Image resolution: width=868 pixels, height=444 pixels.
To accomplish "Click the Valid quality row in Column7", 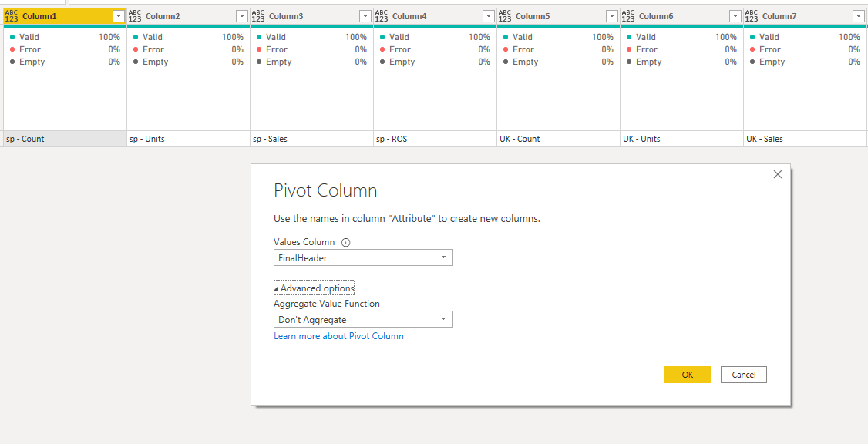I will (806, 37).
